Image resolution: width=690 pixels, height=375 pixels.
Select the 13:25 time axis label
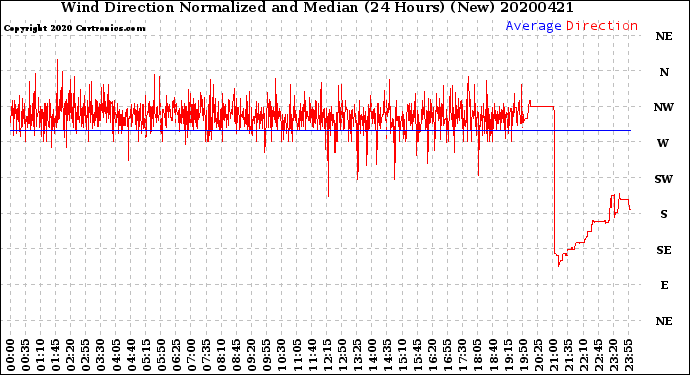[357, 355]
